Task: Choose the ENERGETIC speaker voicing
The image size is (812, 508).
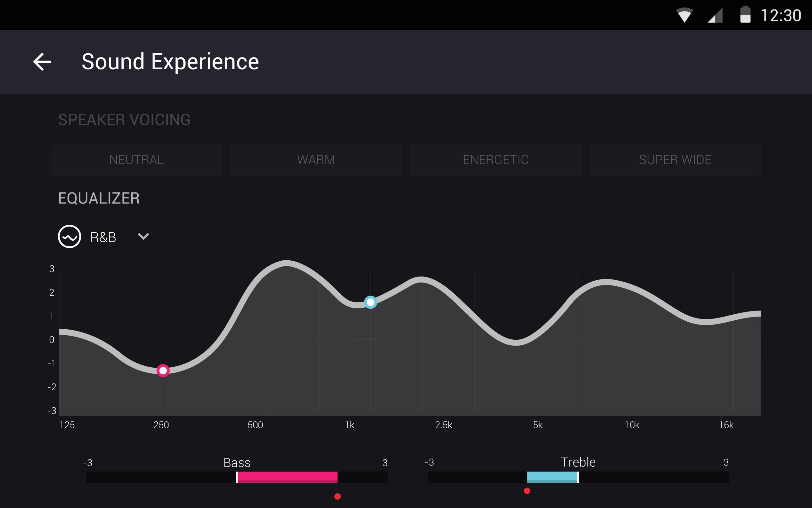Action: pos(495,160)
